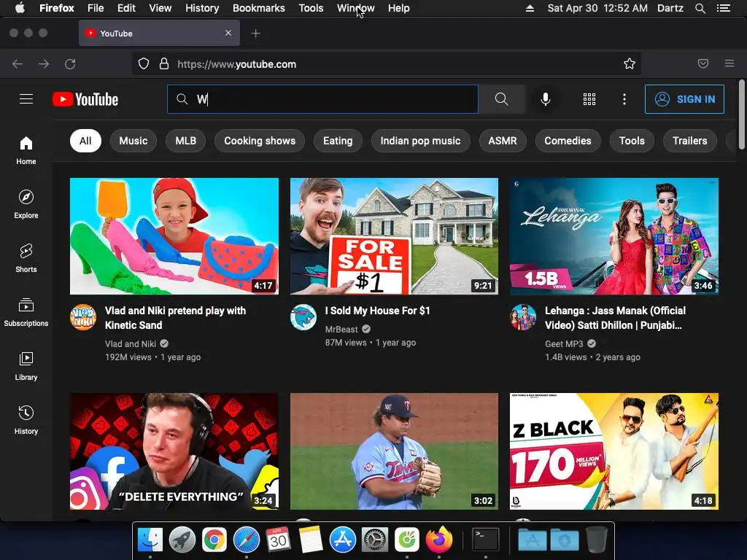Reload the current page
The width and height of the screenshot is (747, 560).
[70, 64]
